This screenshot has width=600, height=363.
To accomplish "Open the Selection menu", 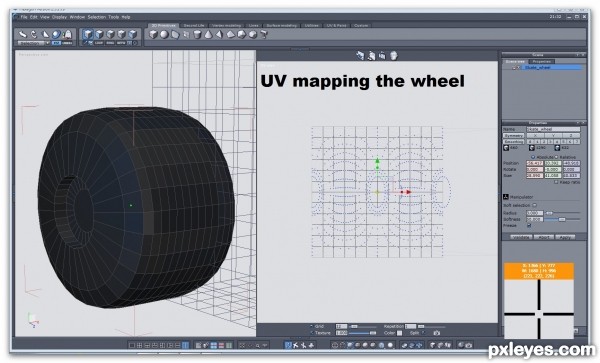I will pyautogui.click(x=96, y=17).
